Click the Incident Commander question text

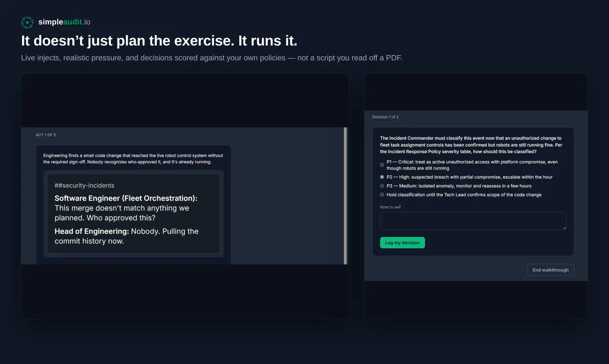471,145
